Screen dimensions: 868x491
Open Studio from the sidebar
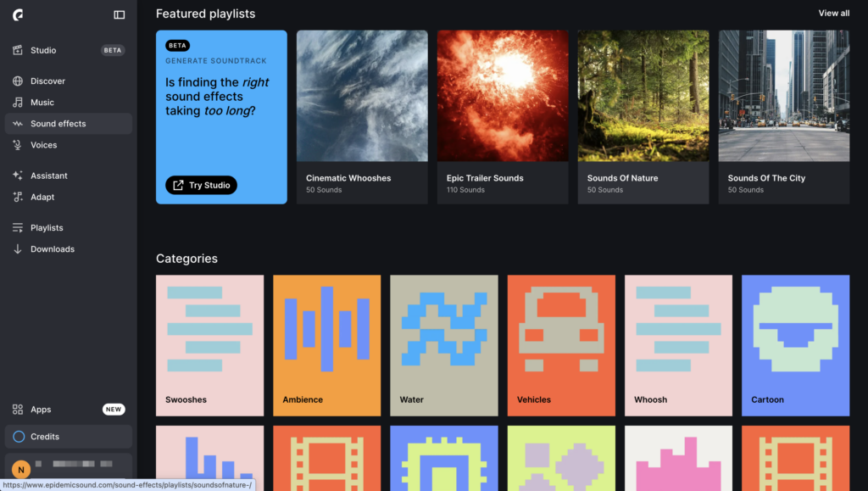point(69,50)
